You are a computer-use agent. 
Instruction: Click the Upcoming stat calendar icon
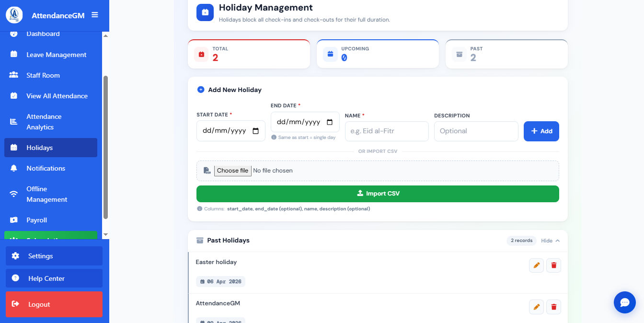(330, 54)
